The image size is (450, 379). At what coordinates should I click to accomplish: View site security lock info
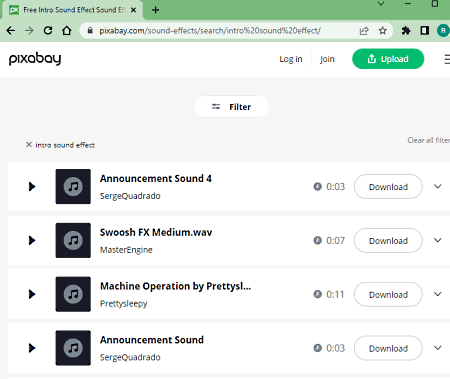90,31
